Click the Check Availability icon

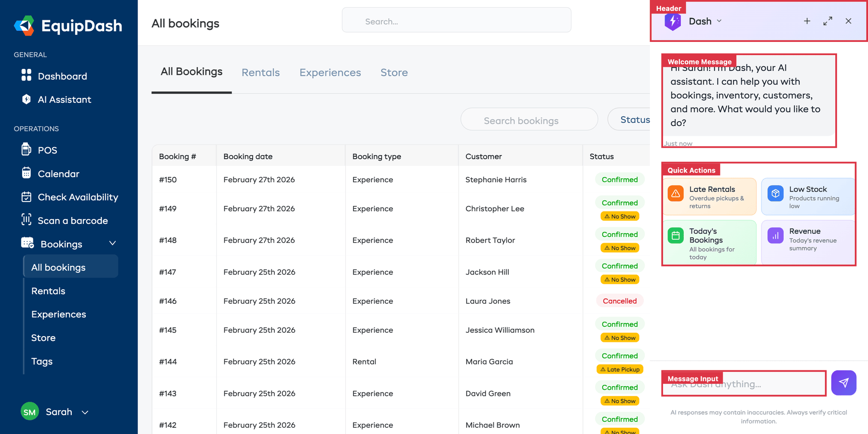click(27, 197)
